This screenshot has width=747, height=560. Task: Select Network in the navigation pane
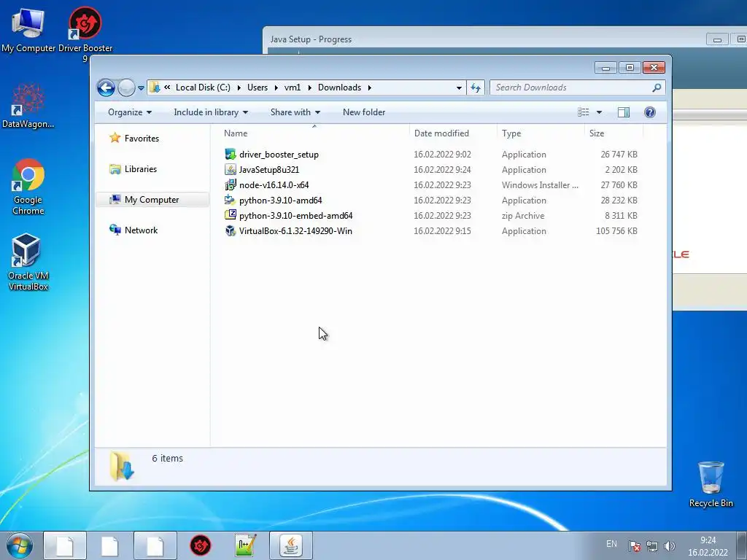pos(141,230)
